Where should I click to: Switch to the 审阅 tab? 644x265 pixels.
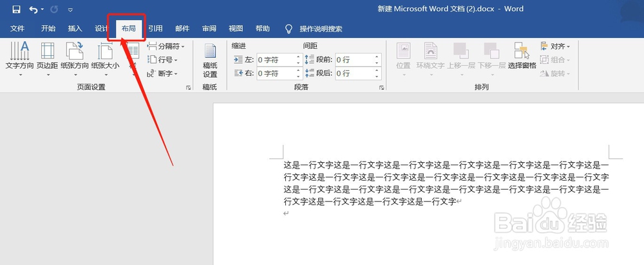209,28
